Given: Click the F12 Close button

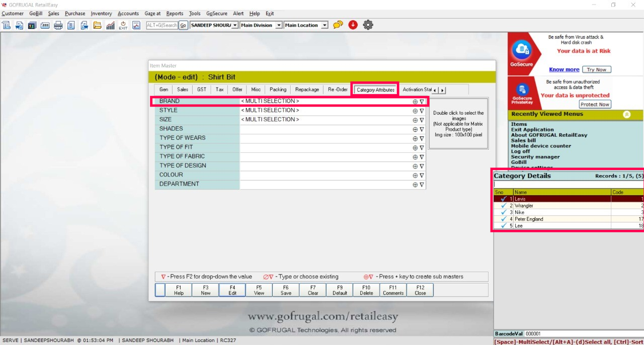Looking at the screenshot, I should [420, 290].
